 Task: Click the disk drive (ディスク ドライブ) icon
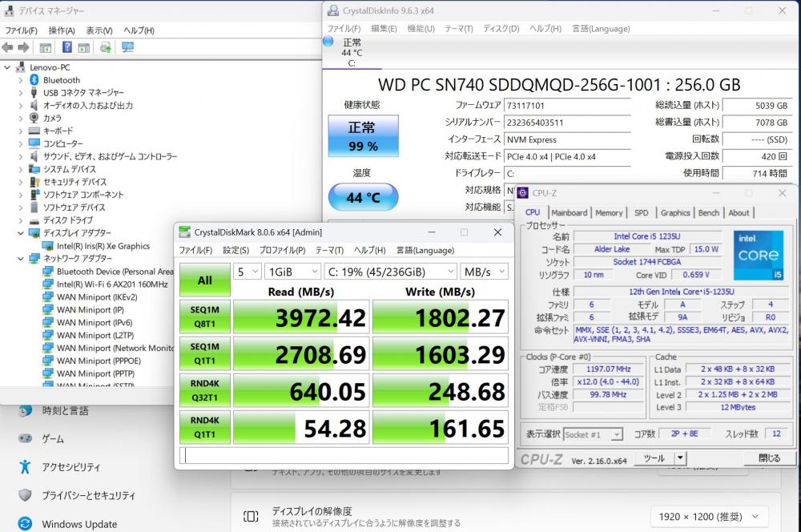34,220
